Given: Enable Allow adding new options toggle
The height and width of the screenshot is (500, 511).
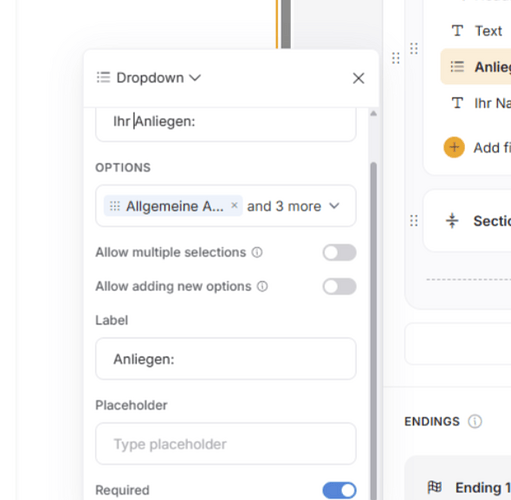Looking at the screenshot, I should tap(339, 286).
